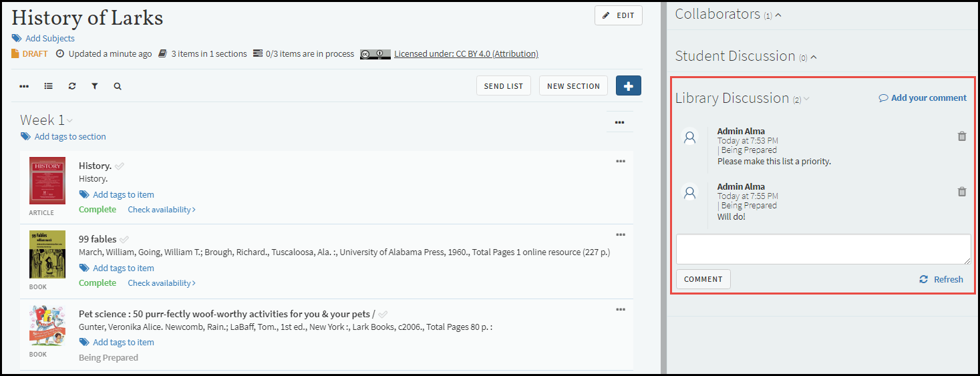Open the Week 1 section ellipsis menu
980x376 pixels.
[619, 122]
